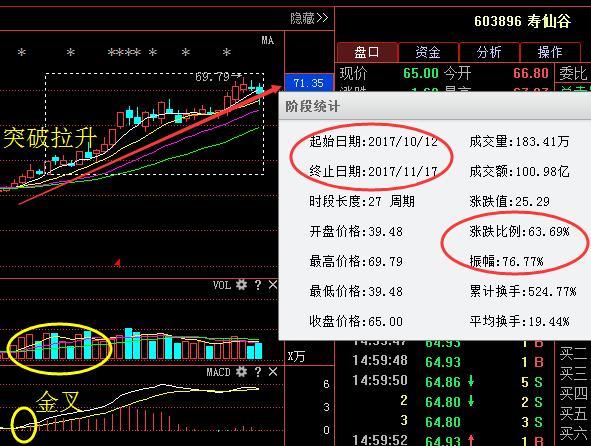Click the 64.86 trade price with down arrow
591x446 pixels.
(x=450, y=382)
